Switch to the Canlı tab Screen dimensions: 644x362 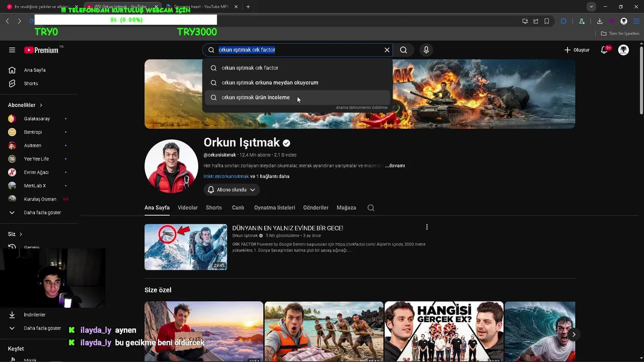pos(238,208)
